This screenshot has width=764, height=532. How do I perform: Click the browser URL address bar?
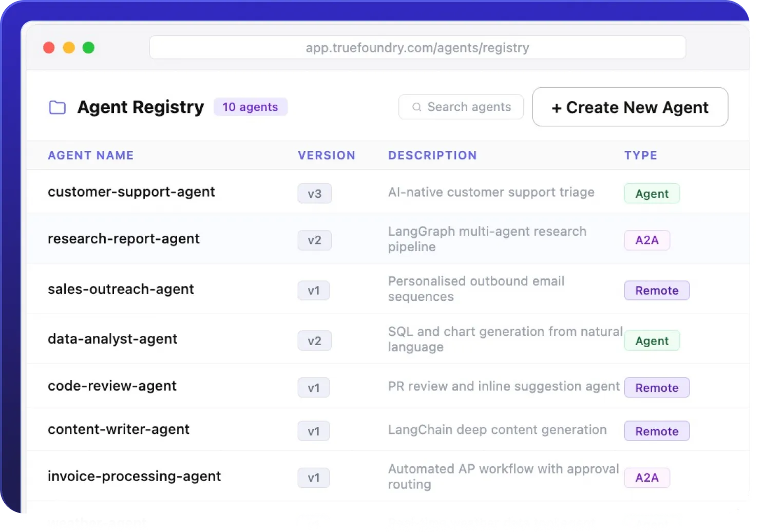point(417,47)
